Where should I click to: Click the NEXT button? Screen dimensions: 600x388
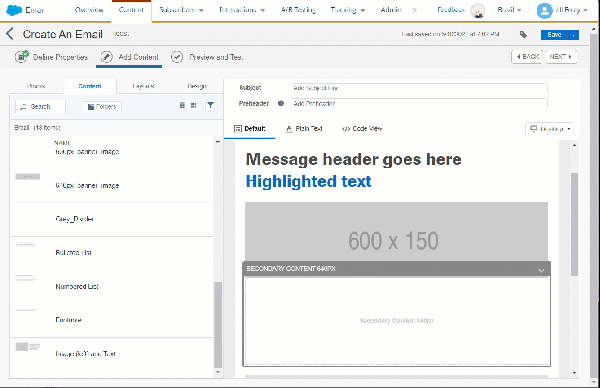pos(561,57)
